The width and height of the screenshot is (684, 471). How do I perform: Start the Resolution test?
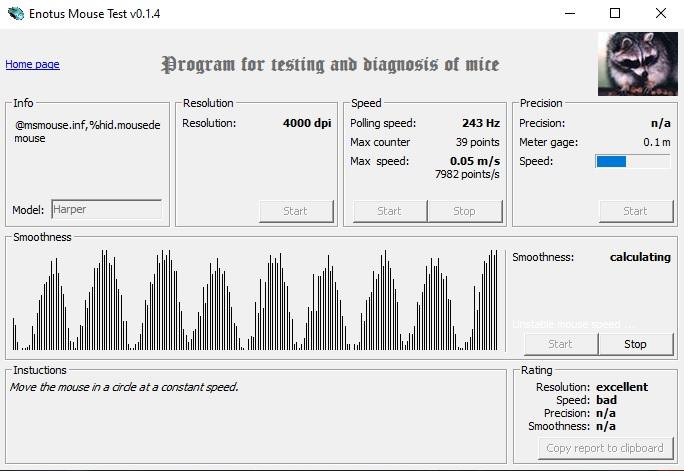click(296, 212)
